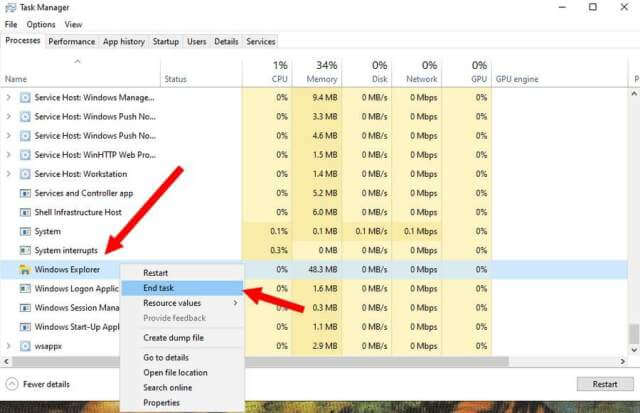Click the Windows Start-Up Application icon

tap(25, 327)
